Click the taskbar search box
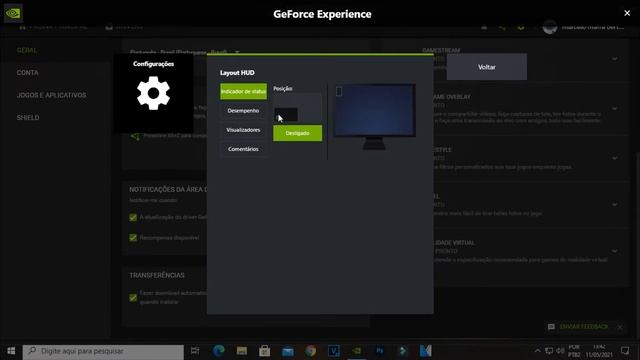Image resolution: width=640 pixels, height=360 pixels. tap(103, 351)
